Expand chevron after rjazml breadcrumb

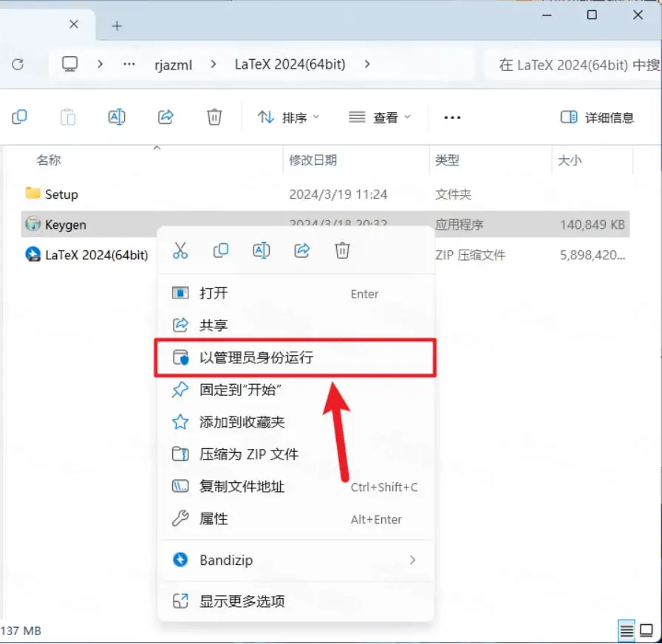point(214,64)
